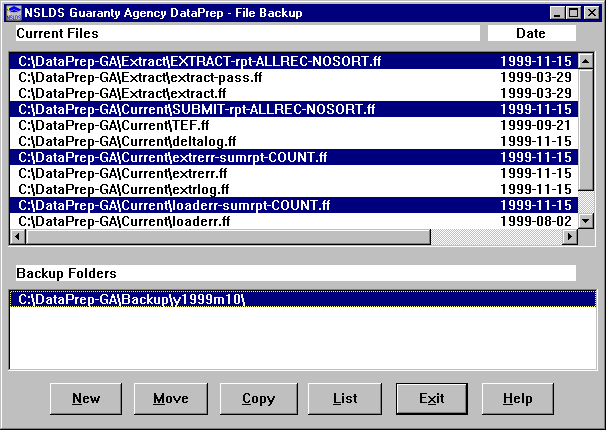Click date 1999-08-02 of loaderr.ff
This screenshot has width=606, height=430.
coord(536,221)
